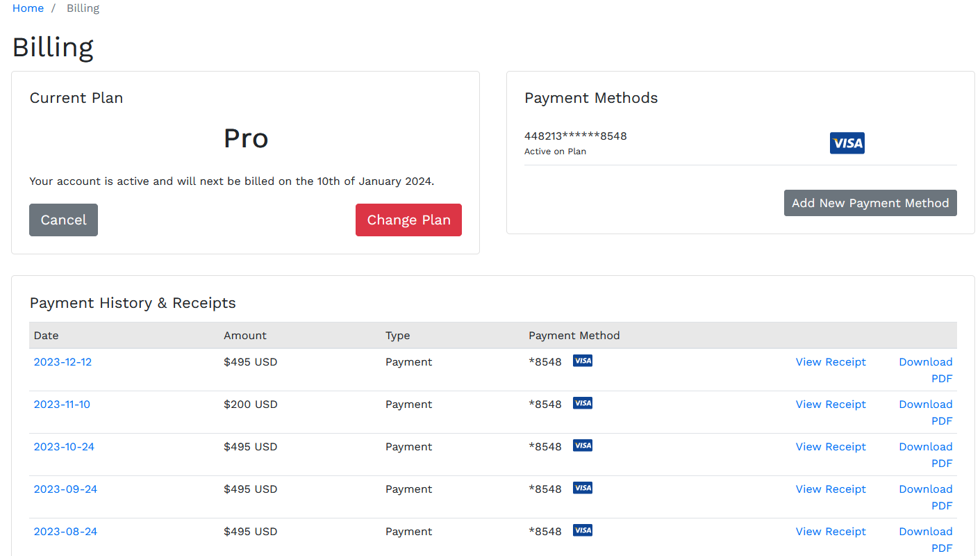The height and width of the screenshot is (556, 980).
Task: View receipt for the 2023-11-10 payment
Action: (x=831, y=404)
